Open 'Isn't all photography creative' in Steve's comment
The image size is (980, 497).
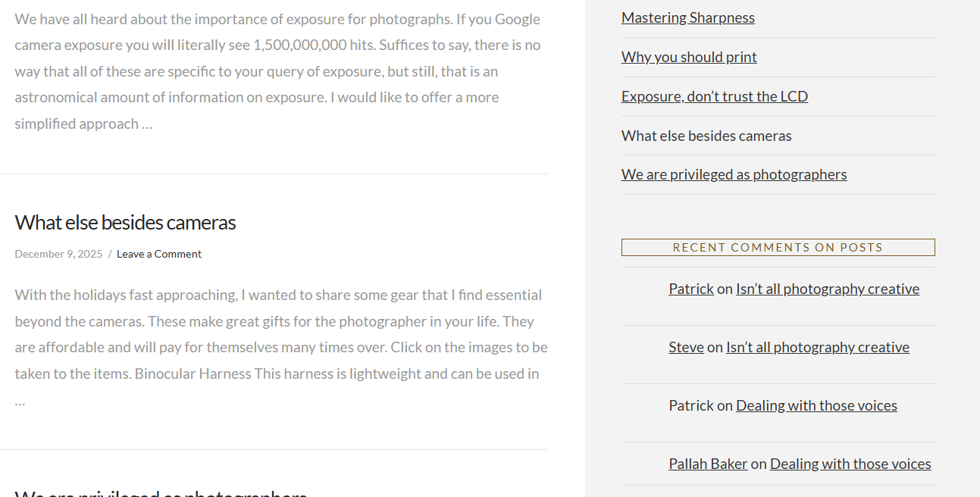pos(817,347)
